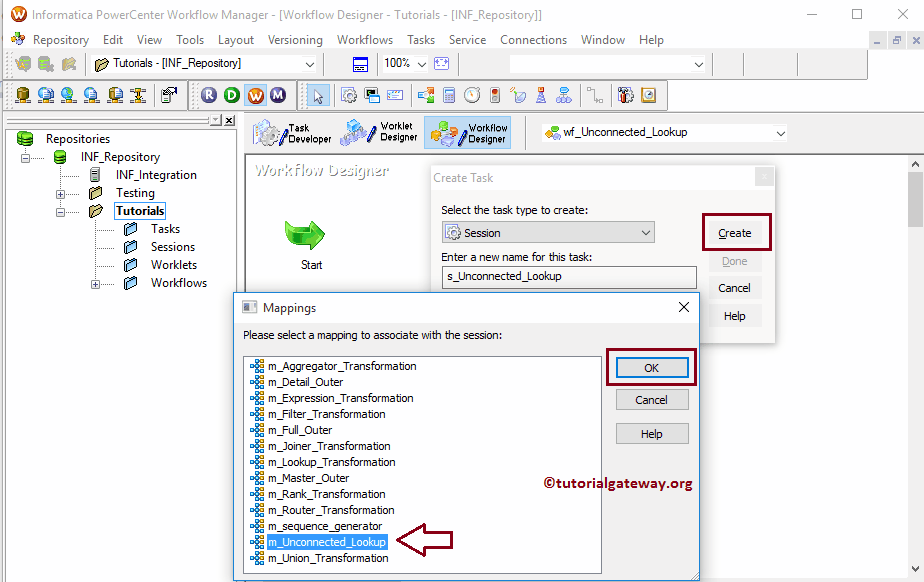924x582 pixels.
Task: Click the first database connection icon in the toolbar
Action: (22, 95)
